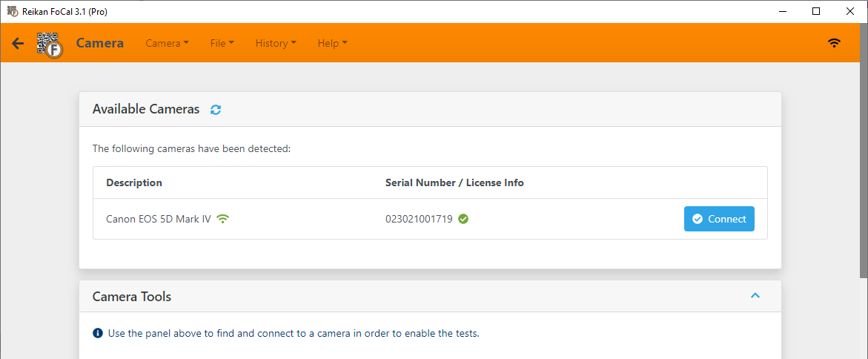
Task: Click the Description column header
Action: pyautogui.click(x=134, y=182)
